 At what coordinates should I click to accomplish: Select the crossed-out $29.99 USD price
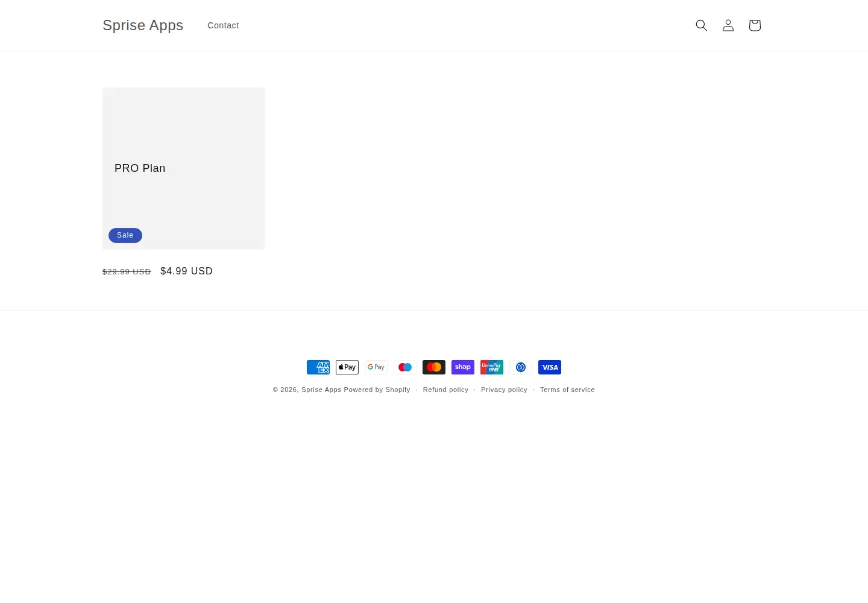(127, 272)
